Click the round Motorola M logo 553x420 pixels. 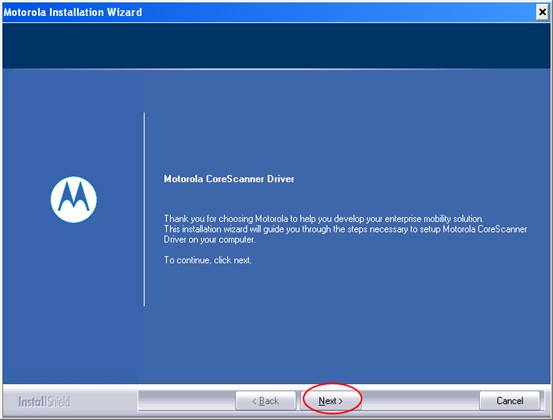74,199
